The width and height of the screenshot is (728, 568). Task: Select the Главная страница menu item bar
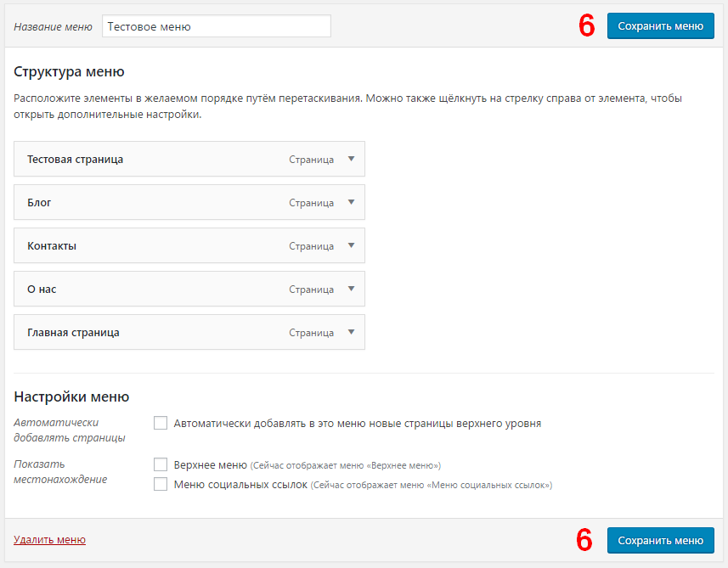point(189,332)
